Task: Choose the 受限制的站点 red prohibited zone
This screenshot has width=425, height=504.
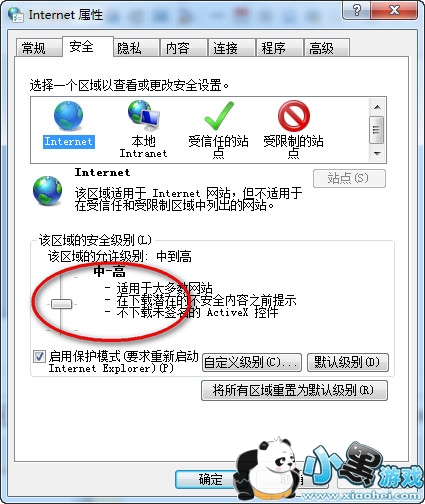Action: [x=294, y=116]
